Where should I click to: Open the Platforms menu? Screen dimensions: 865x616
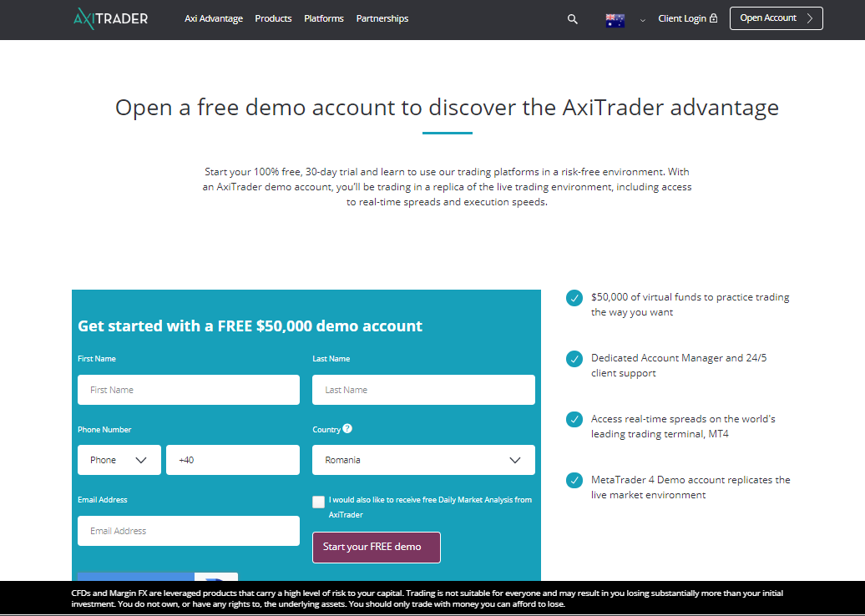point(324,18)
